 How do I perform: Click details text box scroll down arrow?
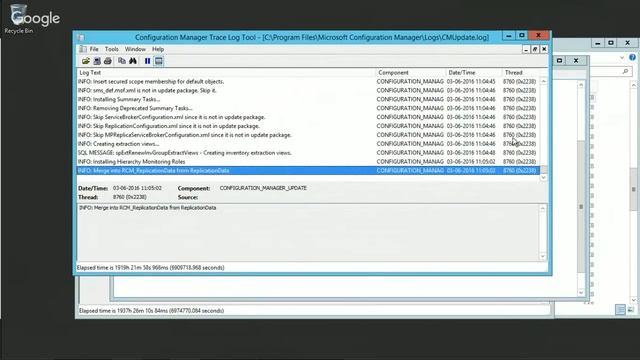[x=543, y=256]
